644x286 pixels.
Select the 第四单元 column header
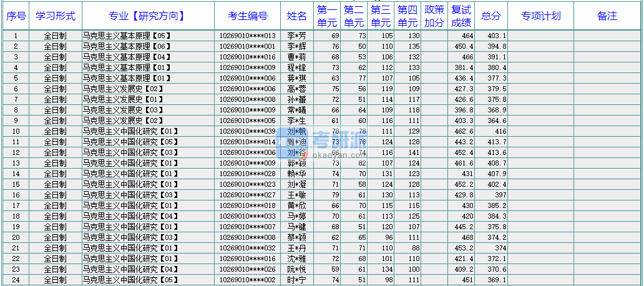pos(407,16)
